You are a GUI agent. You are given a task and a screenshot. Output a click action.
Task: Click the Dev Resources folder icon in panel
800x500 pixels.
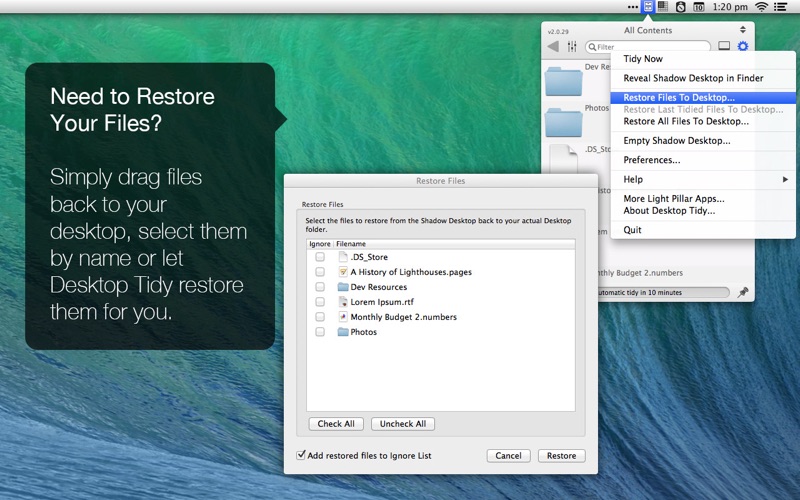pos(563,81)
